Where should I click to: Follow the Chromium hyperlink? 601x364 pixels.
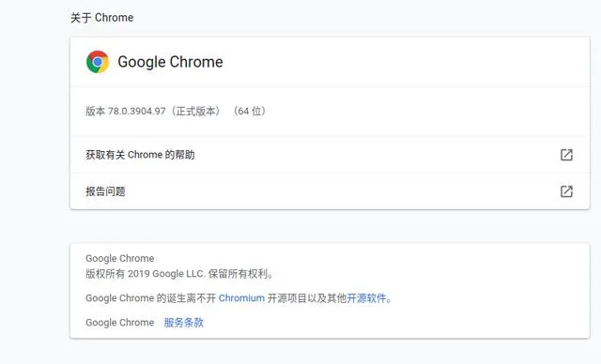pyautogui.click(x=241, y=297)
